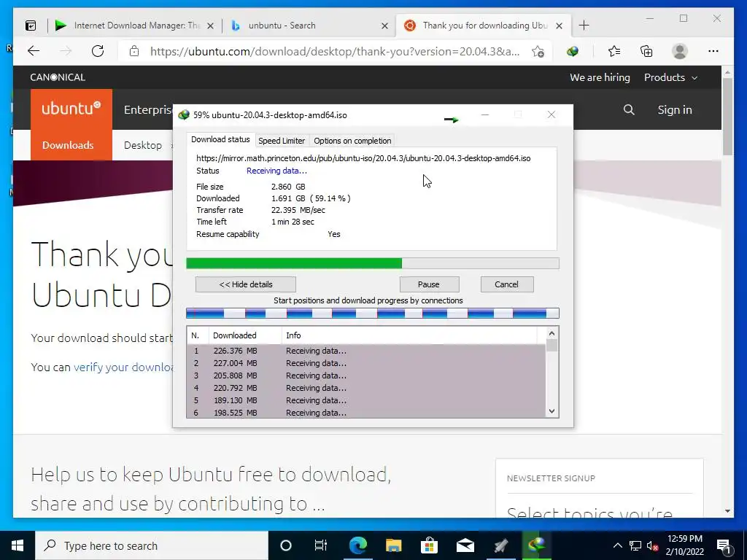747x560 pixels.
Task: Open the Windows Start menu
Action: point(18,545)
